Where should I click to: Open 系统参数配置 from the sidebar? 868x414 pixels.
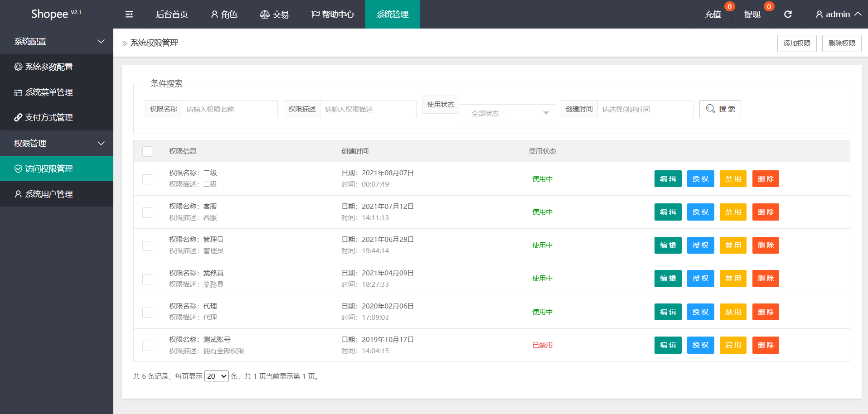point(57,67)
